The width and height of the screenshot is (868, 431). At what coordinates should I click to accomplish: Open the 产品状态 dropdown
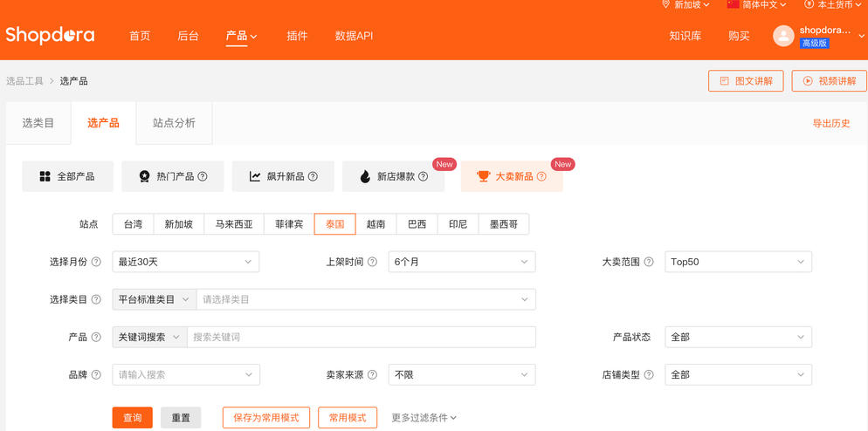[x=739, y=337]
